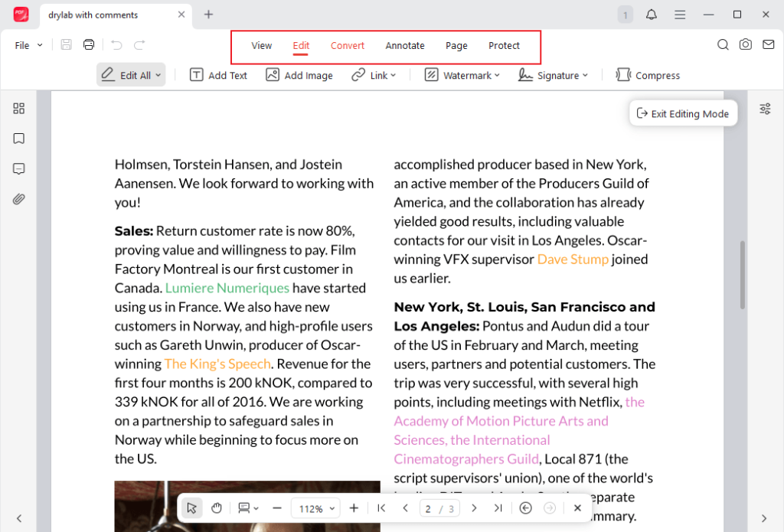Open the Bookmarks sidebar panel

coord(18,139)
